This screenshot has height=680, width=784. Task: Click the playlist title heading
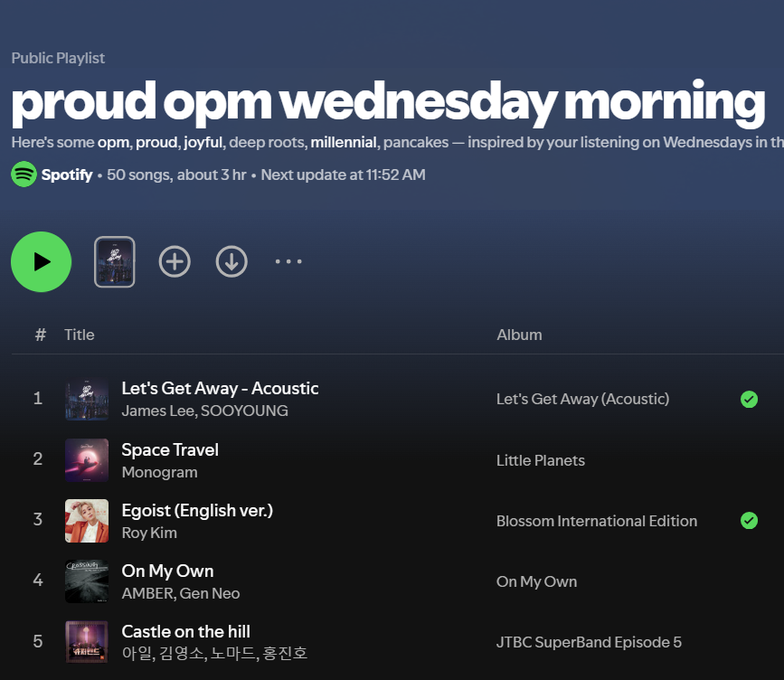point(388,102)
